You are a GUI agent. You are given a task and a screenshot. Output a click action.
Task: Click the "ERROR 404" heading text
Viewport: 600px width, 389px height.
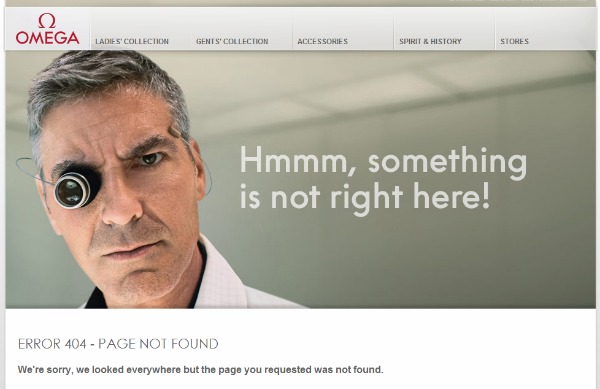pos(52,344)
